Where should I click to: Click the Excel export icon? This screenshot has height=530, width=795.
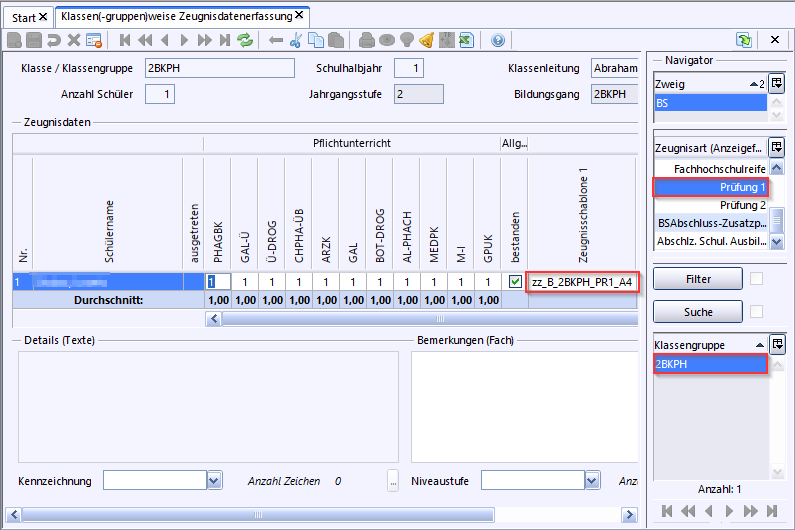[466, 40]
